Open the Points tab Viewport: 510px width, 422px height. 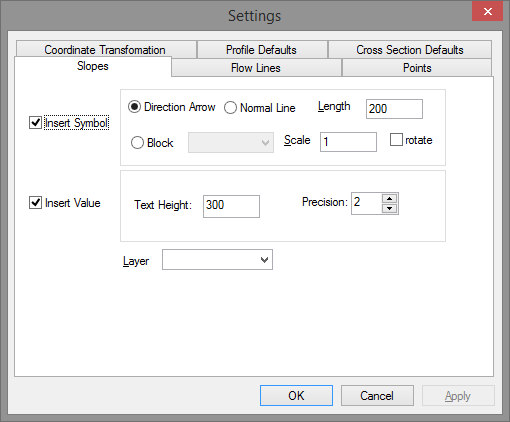click(417, 68)
